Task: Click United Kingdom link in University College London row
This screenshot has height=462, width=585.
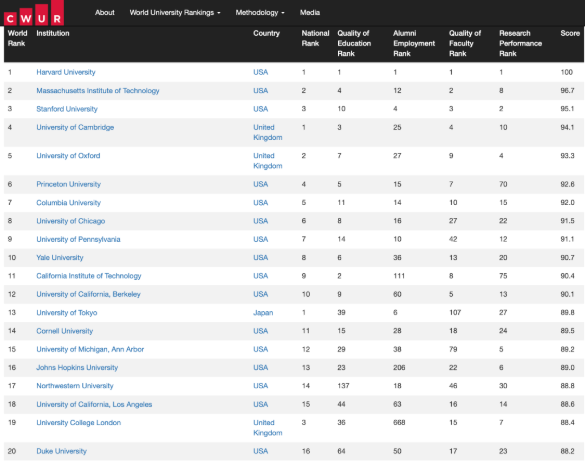Action: [268, 428]
